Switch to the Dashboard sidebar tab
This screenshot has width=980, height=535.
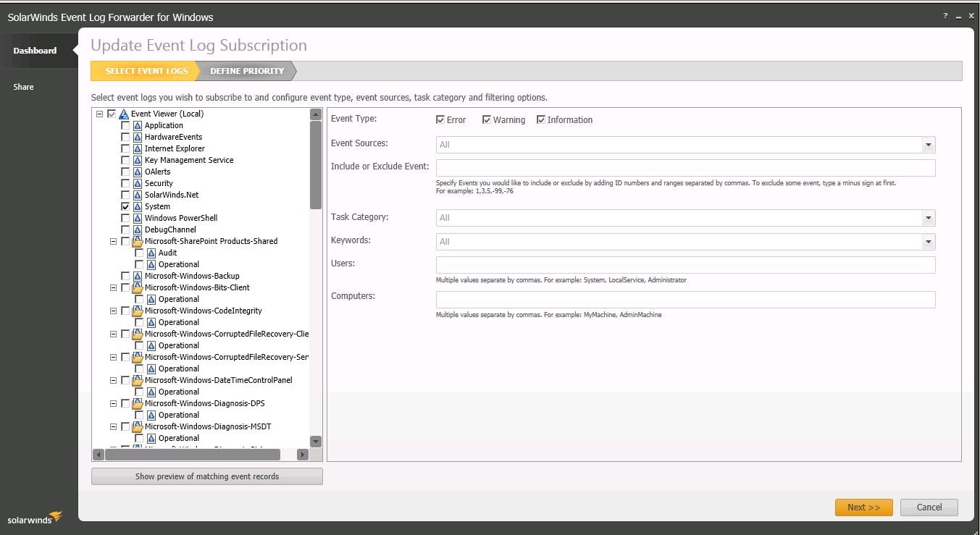tap(38, 51)
